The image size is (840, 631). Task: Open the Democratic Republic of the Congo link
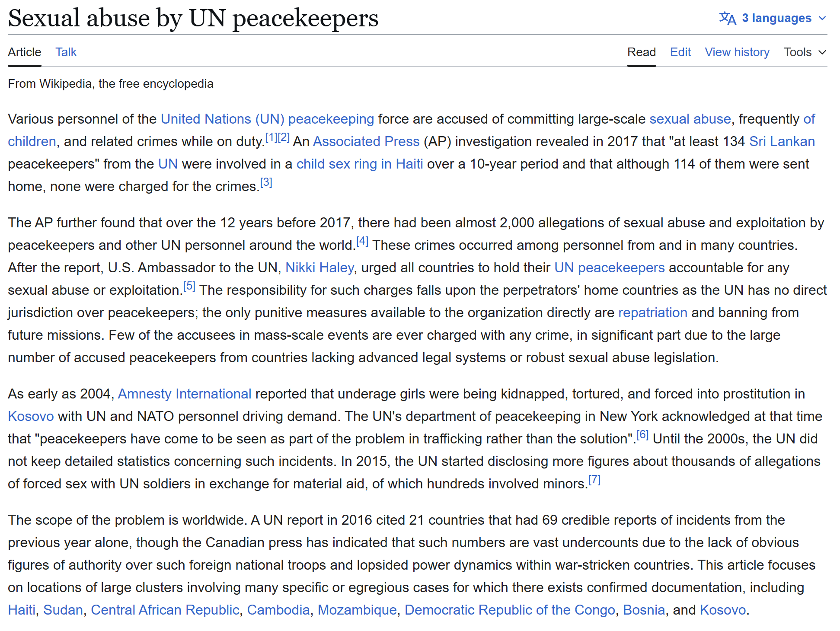[509, 610]
